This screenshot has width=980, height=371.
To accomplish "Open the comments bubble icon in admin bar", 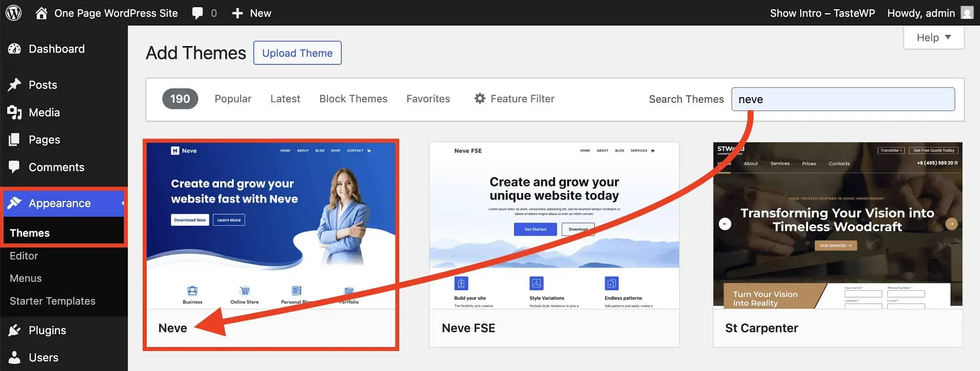I will (x=197, y=13).
